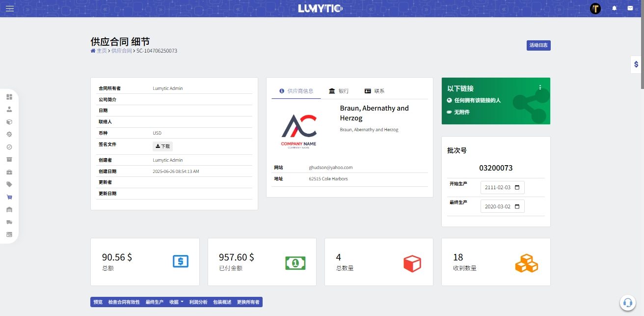Click the headset support icon
644x316 pixels.
627,303
